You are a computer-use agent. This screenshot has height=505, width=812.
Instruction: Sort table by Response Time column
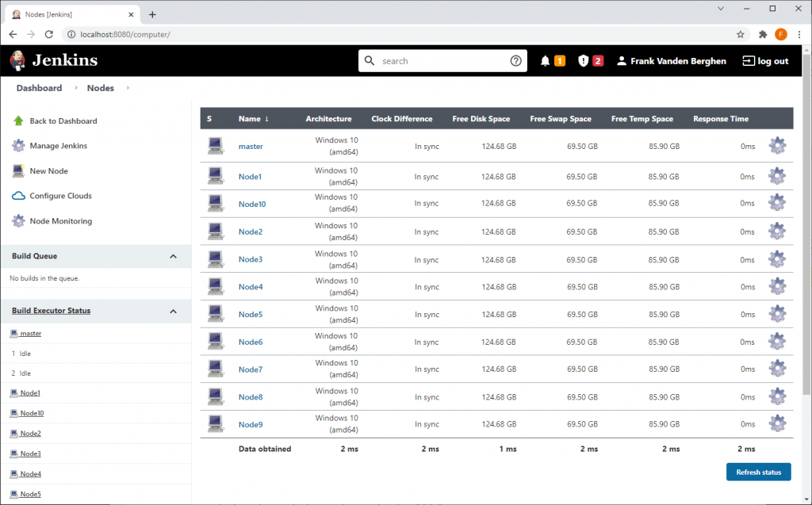(721, 119)
